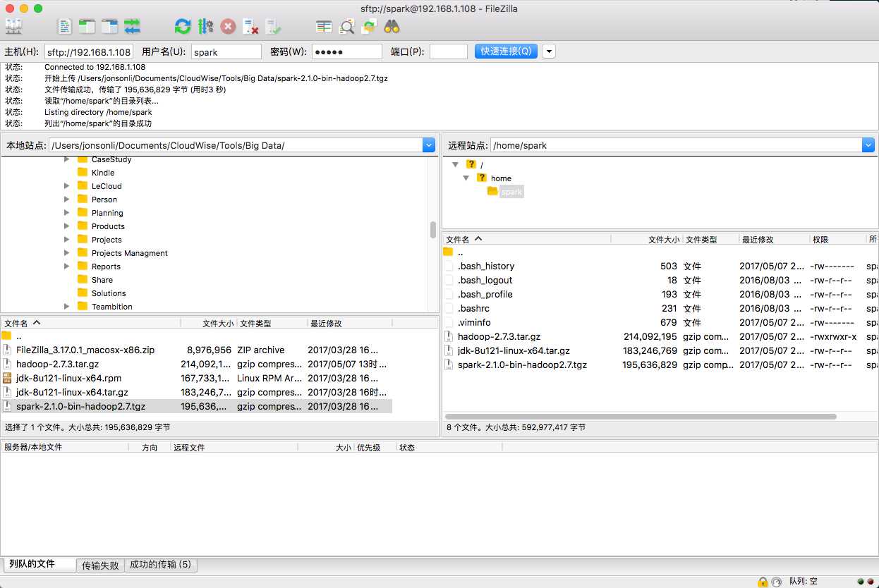Click the 主机(H) host input field

88,51
